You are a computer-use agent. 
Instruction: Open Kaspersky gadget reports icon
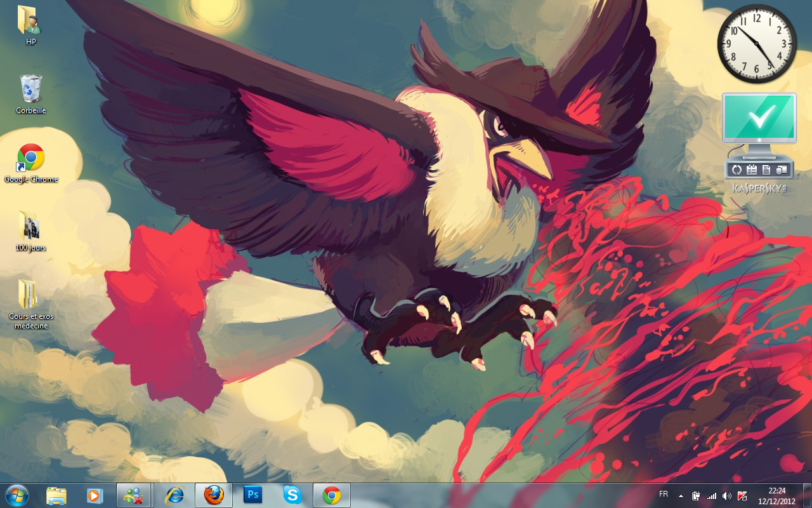(x=766, y=170)
